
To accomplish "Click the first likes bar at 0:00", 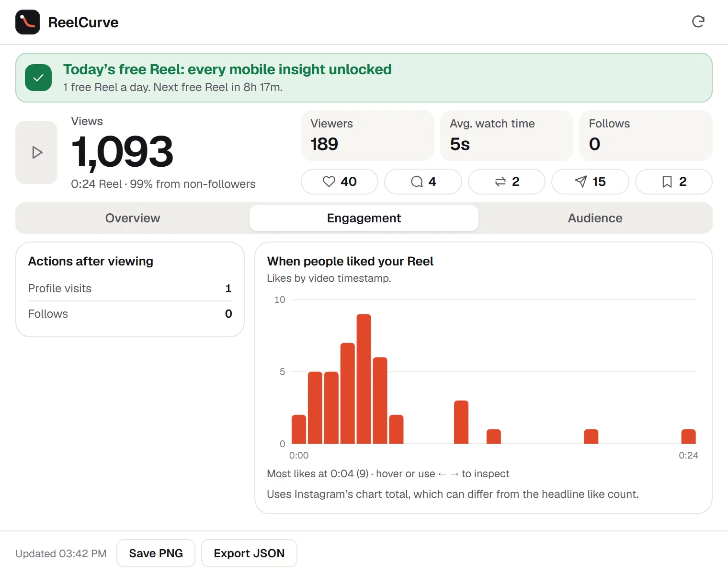I will pyautogui.click(x=299, y=429).
